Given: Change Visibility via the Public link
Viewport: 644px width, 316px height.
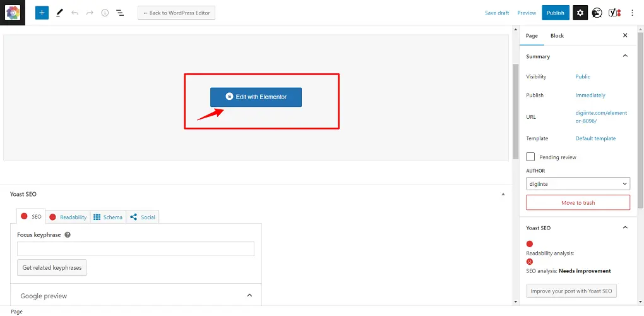Looking at the screenshot, I should tap(583, 76).
